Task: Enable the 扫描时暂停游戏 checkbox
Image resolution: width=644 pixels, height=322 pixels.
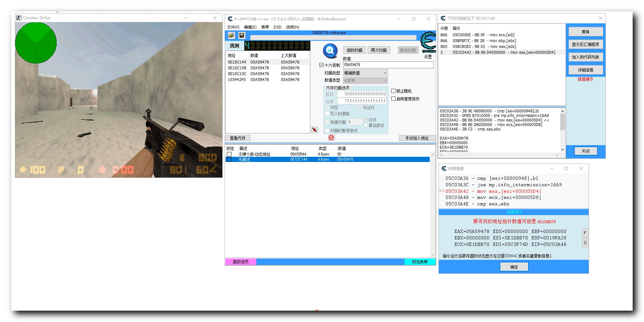Action: pos(327,131)
